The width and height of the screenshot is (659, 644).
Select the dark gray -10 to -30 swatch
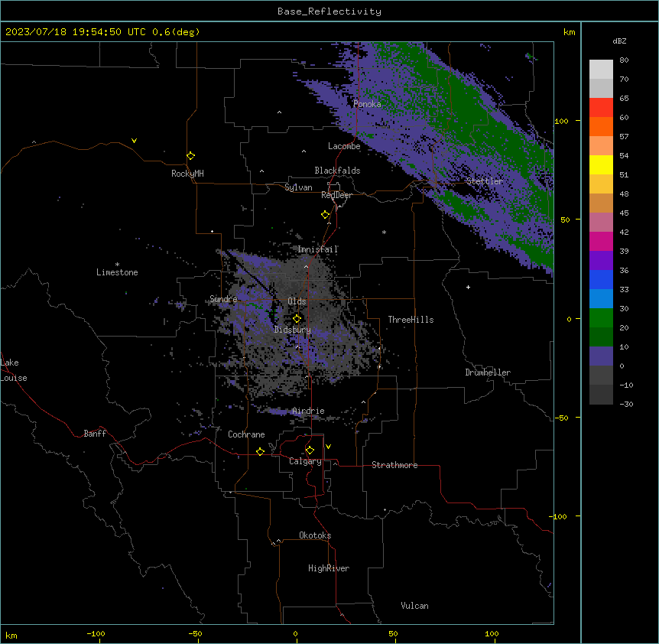coord(601,395)
